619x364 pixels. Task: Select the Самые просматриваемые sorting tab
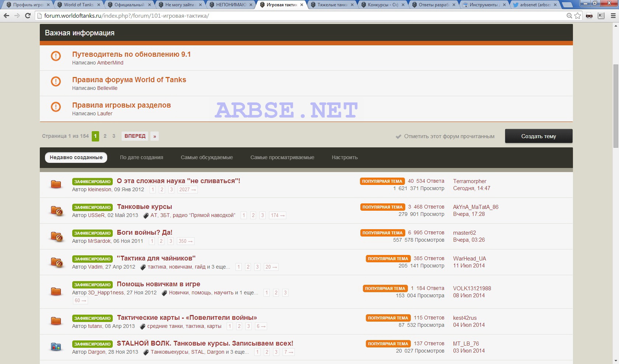[x=282, y=157]
